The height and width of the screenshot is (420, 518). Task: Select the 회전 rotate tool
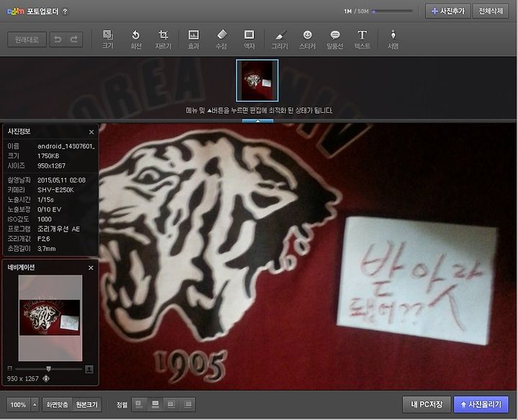(x=136, y=40)
